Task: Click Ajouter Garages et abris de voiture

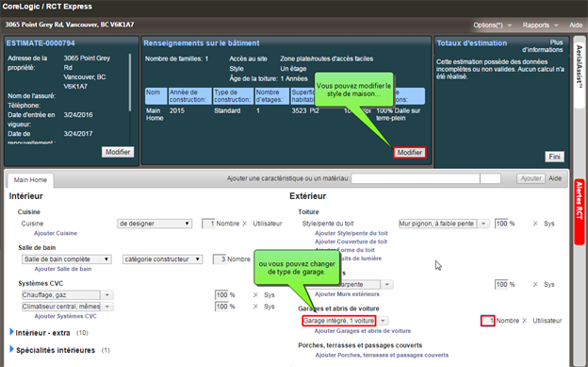Action: (363, 331)
